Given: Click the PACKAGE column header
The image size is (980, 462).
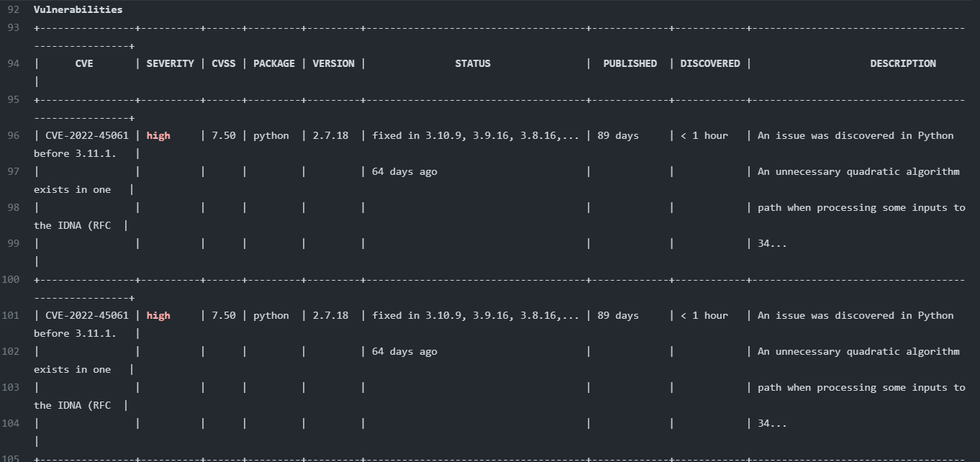Looking at the screenshot, I should coord(274,63).
